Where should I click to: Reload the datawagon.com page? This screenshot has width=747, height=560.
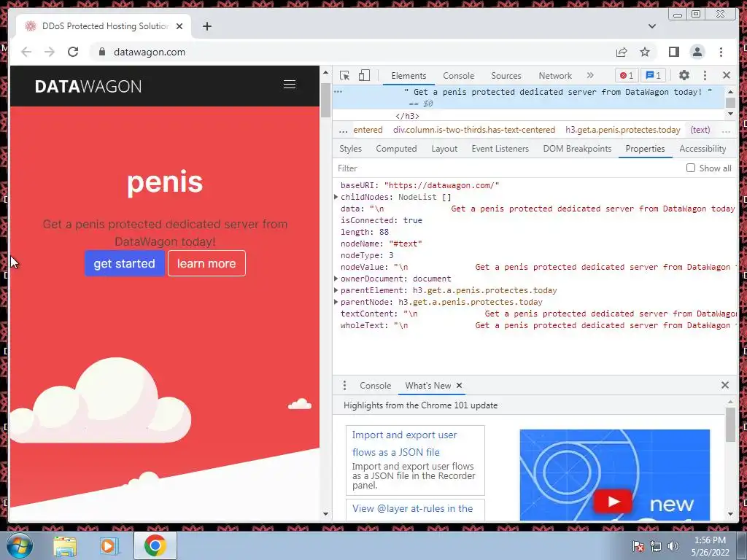point(73,52)
